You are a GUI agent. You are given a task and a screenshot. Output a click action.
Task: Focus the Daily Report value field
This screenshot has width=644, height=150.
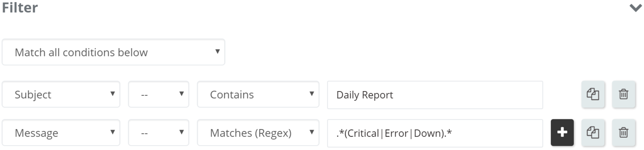point(435,95)
